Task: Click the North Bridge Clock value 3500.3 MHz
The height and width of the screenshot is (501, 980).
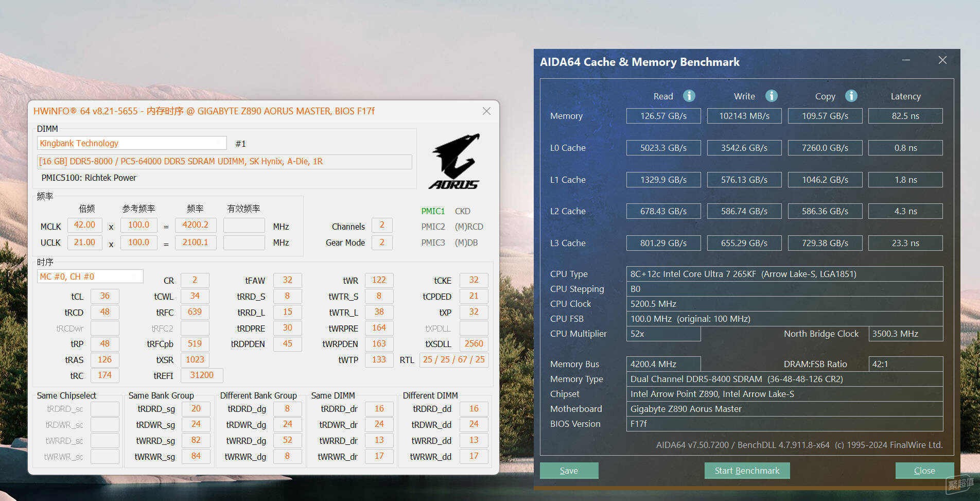Action: (x=906, y=334)
